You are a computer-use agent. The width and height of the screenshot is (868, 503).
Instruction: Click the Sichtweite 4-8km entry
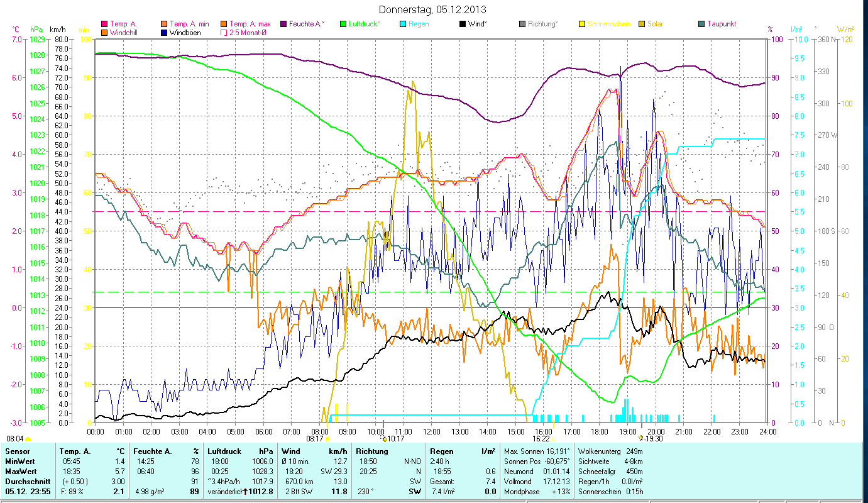[x=609, y=461]
